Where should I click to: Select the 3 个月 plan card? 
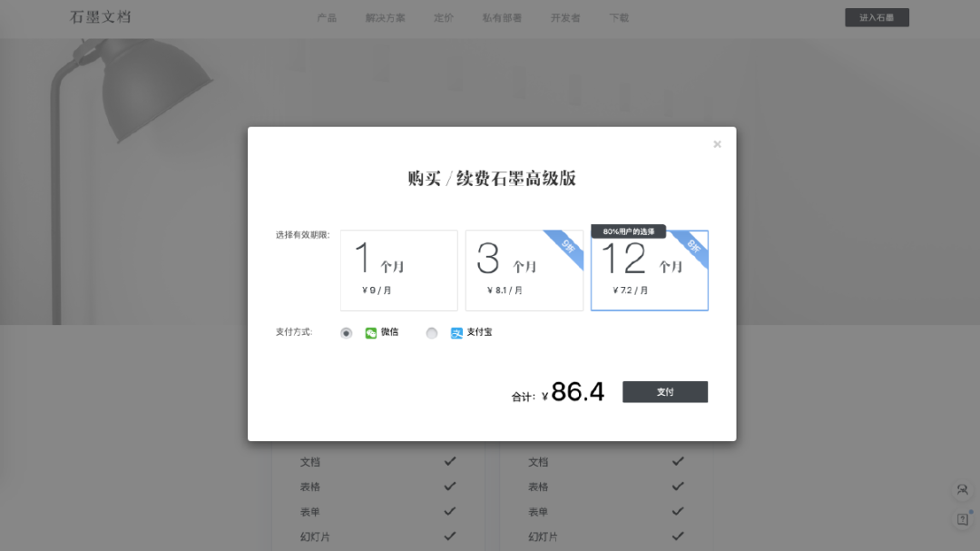pyautogui.click(x=524, y=271)
